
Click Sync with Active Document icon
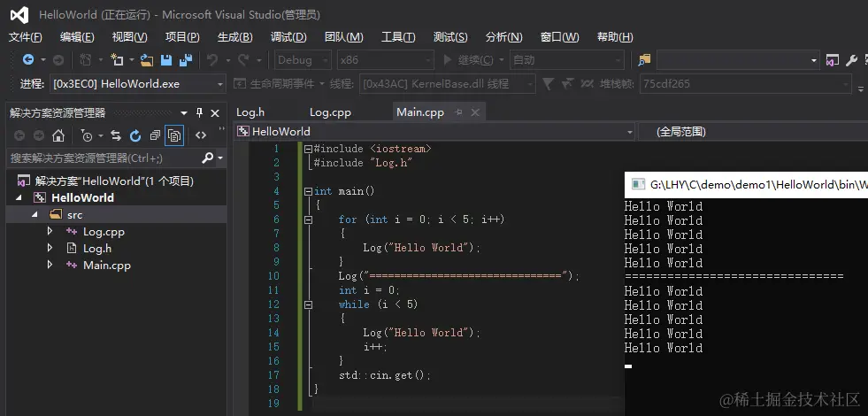click(116, 135)
